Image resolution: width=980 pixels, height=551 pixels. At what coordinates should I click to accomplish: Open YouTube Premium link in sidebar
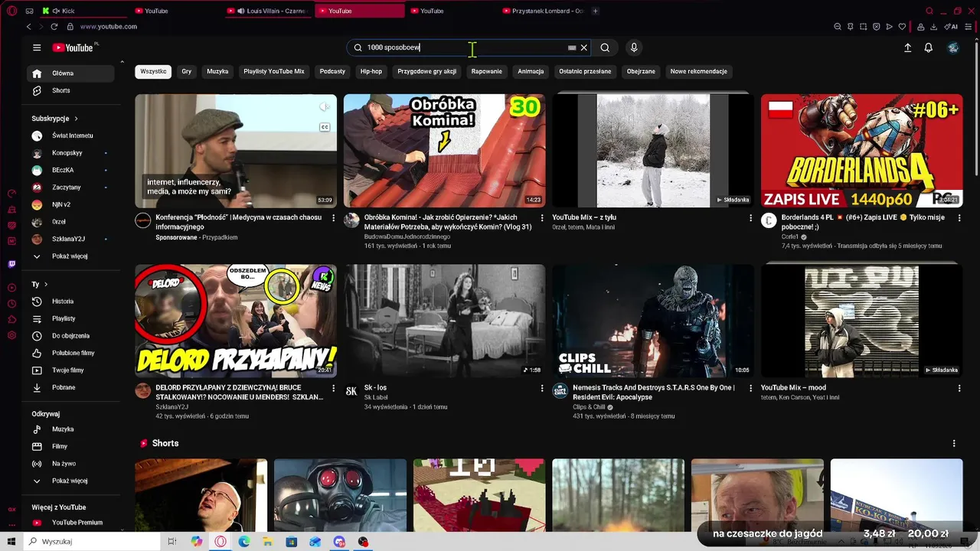pos(72,523)
